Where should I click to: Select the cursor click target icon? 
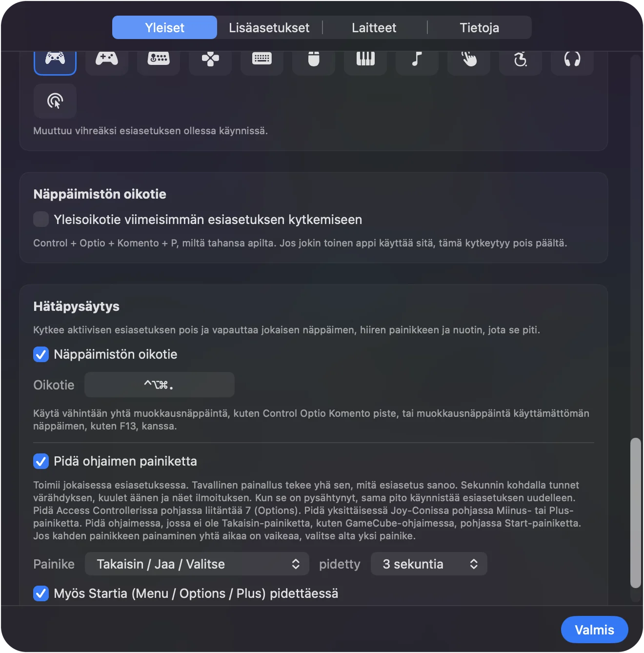55,101
